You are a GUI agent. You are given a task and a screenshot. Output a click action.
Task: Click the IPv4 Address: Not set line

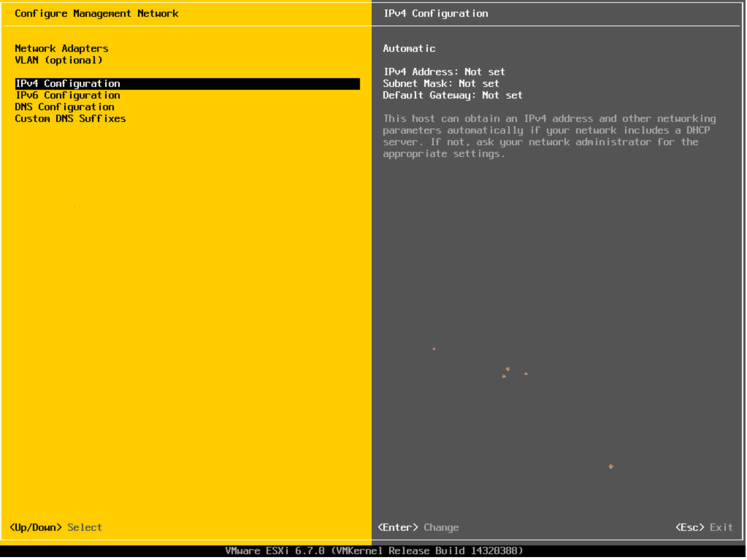coord(444,72)
